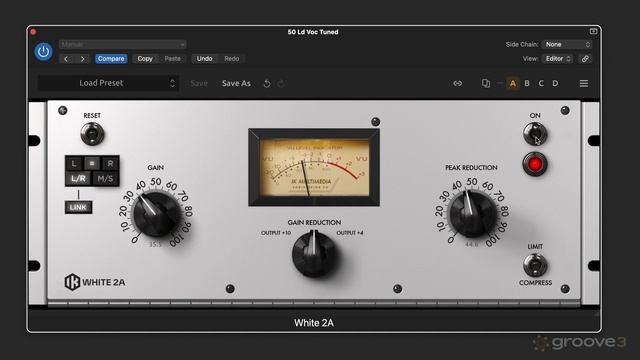This screenshot has height=360, width=640.
Task: Select the equals channel button
Action: [92, 164]
